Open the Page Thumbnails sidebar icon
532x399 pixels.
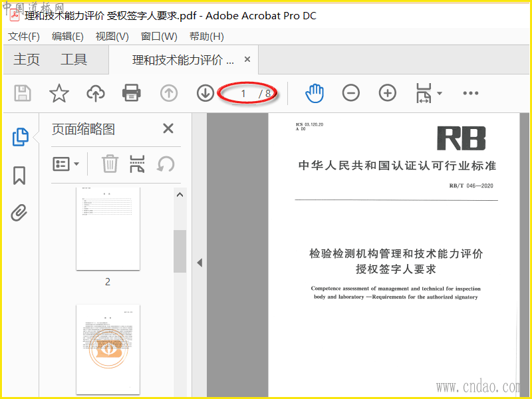(x=21, y=137)
